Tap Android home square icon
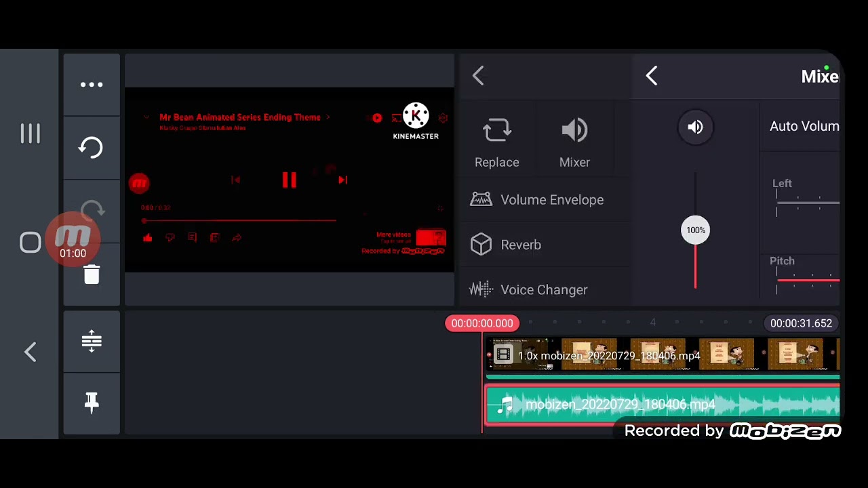 pos(31,243)
